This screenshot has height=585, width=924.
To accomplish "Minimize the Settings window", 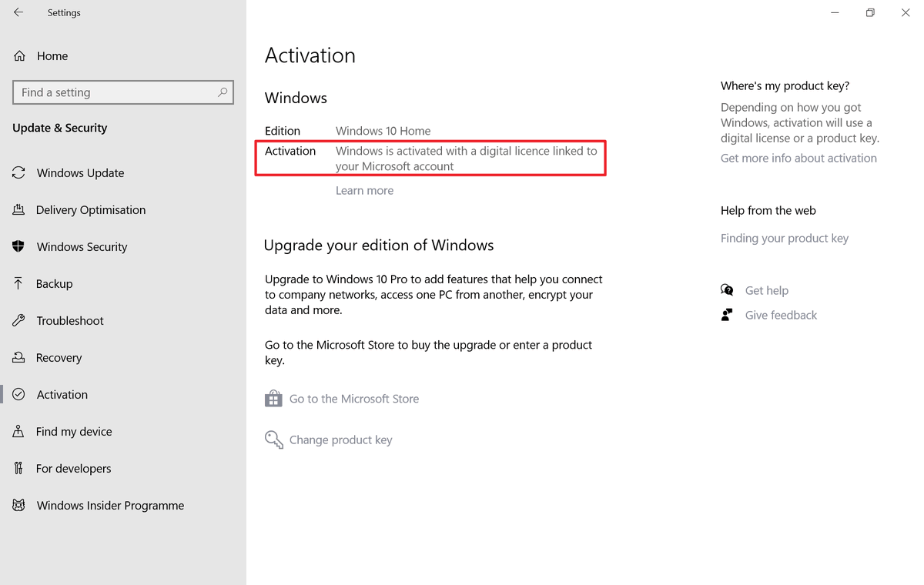I will 835,12.
